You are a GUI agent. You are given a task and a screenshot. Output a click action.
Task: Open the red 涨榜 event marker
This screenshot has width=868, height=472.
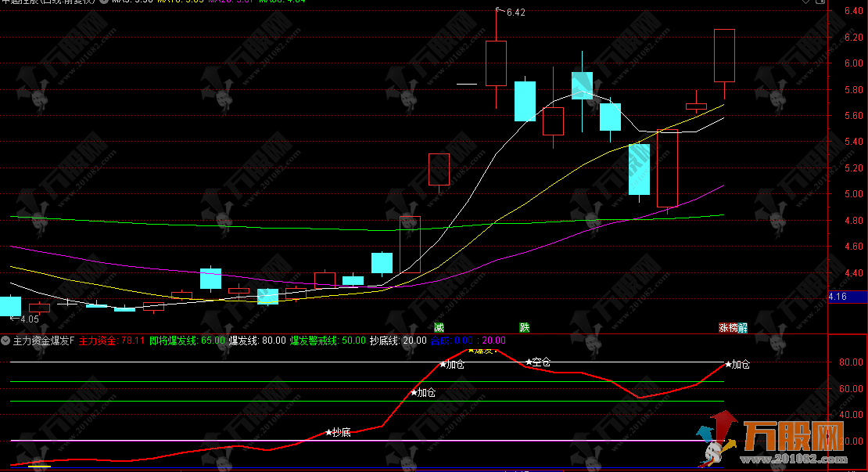(x=727, y=327)
